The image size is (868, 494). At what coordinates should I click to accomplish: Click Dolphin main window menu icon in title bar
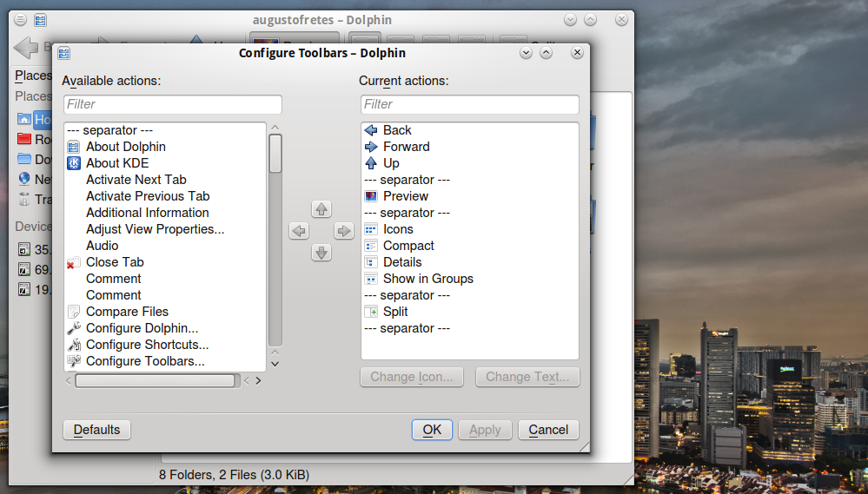21,21
